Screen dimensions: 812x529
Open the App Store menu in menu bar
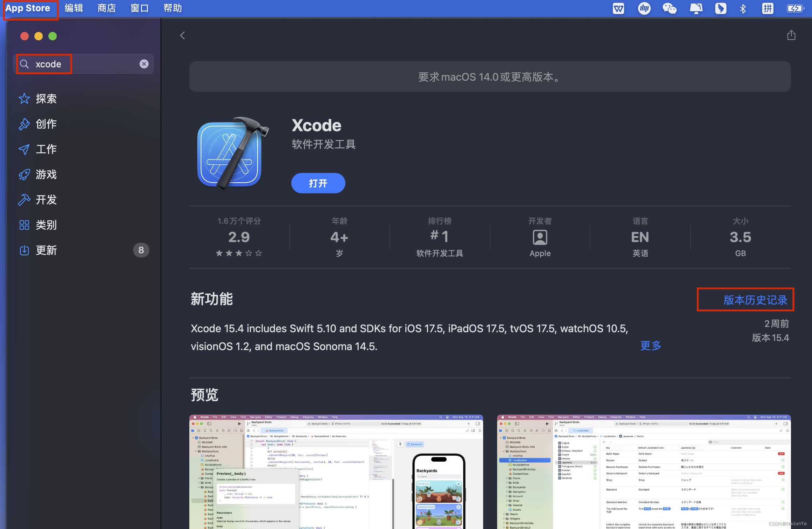(28, 8)
